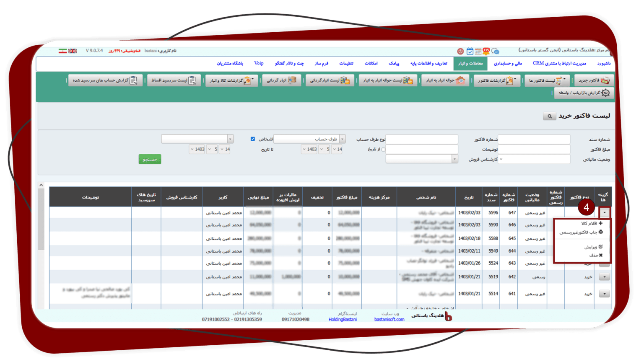Image resolution: width=644 pixels, height=362 pixels.
Task: Enable the از تاریخ checkbox
Action: 383,150
